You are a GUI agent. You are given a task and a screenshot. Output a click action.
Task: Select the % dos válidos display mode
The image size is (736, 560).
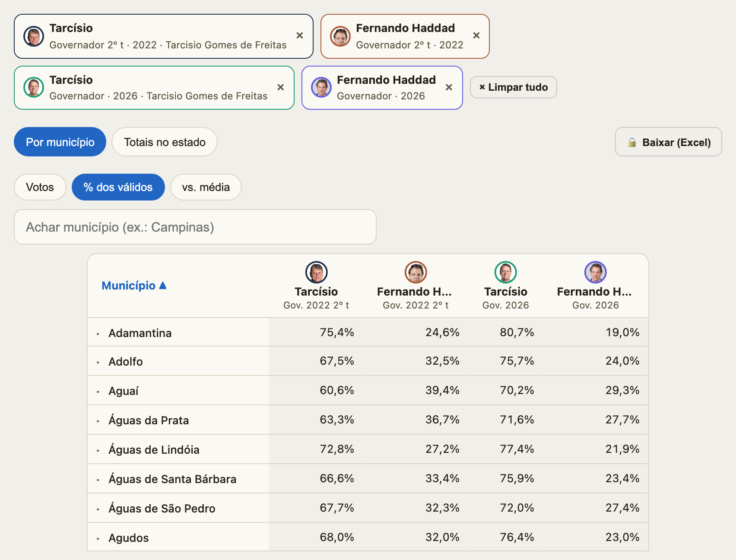(x=118, y=187)
